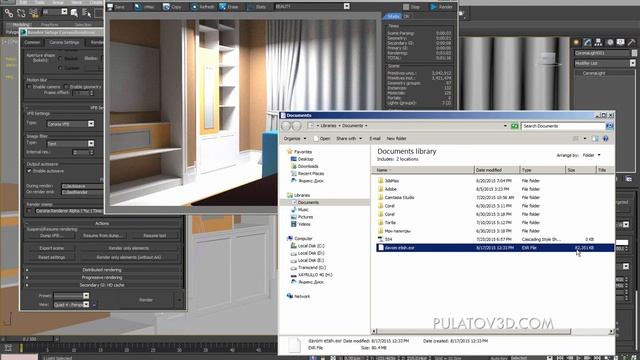Switch to the Stats tab in the frame buffer

393,16
